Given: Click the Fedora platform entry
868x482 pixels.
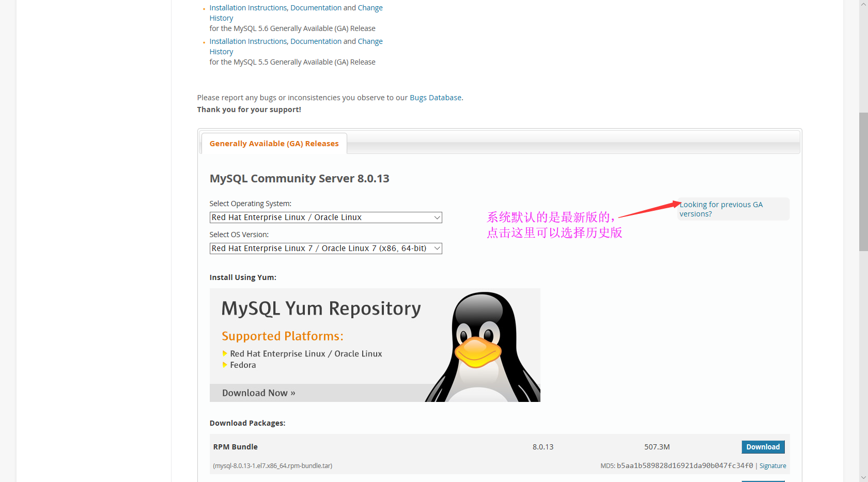Looking at the screenshot, I should coord(243,365).
